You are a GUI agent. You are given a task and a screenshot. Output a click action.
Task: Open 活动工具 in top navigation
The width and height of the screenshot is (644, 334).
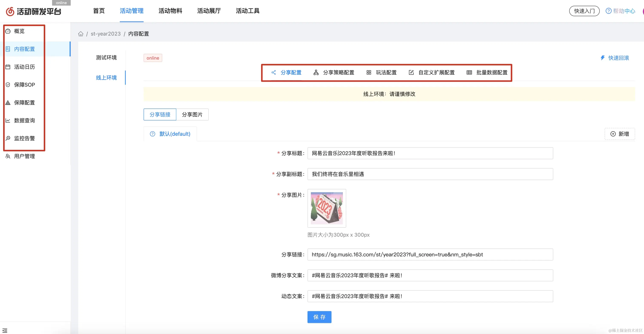tap(247, 11)
